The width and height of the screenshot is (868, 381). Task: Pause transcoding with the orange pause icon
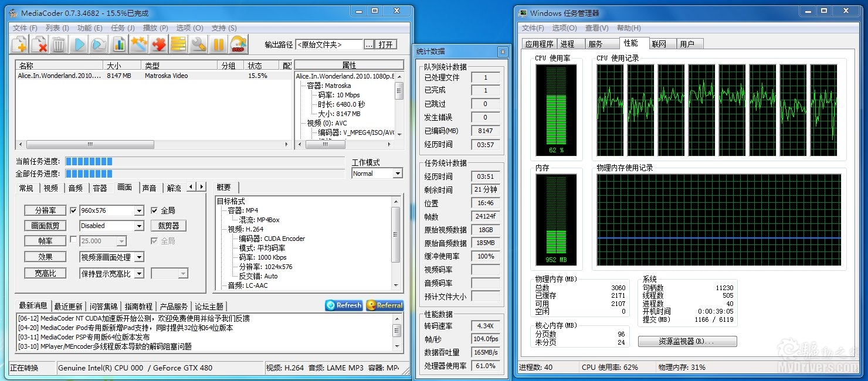(x=218, y=44)
